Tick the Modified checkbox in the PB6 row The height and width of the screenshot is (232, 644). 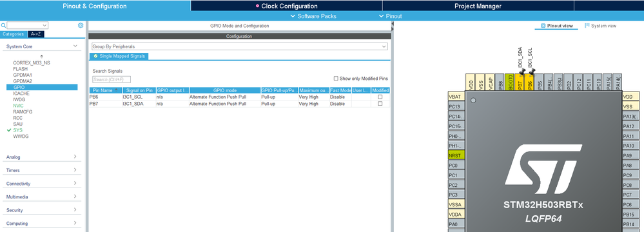tap(380, 97)
